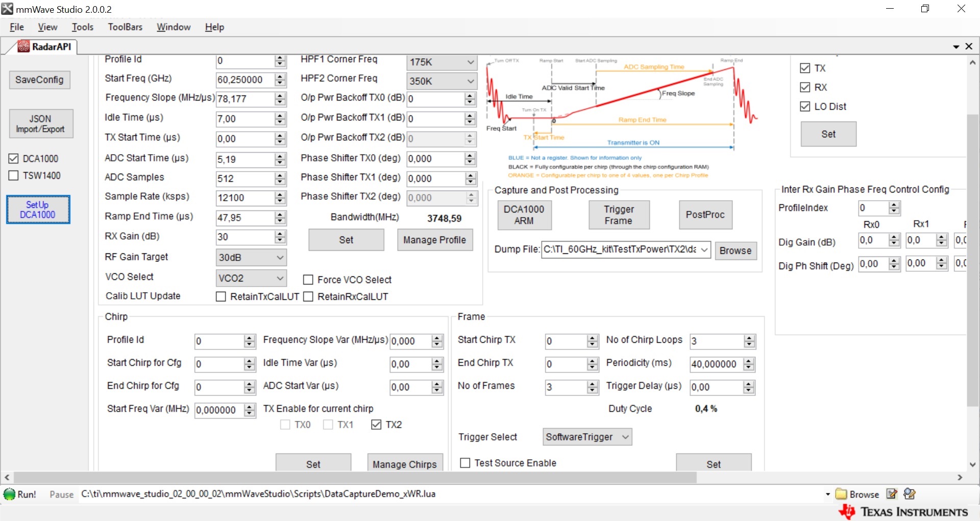Viewport: 980px width, 521px height.
Task: Enable Test Source checkbox
Action: (465, 463)
